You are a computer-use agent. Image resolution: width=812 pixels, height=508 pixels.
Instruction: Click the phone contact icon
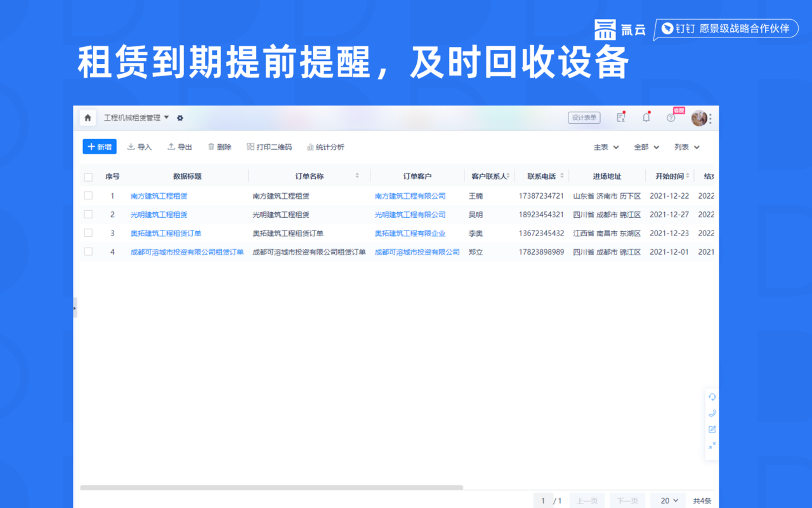pos(712,413)
